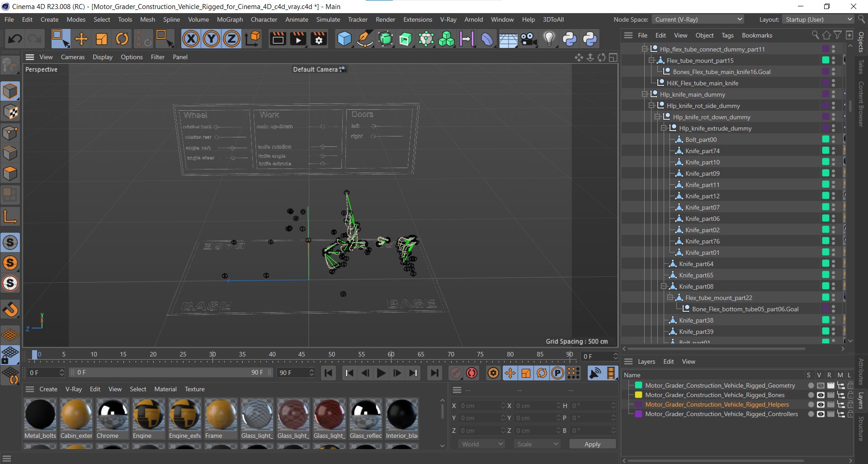Screen dimensions: 868x464
Task: Switch to Model mode cube icon
Action: click(x=10, y=91)
